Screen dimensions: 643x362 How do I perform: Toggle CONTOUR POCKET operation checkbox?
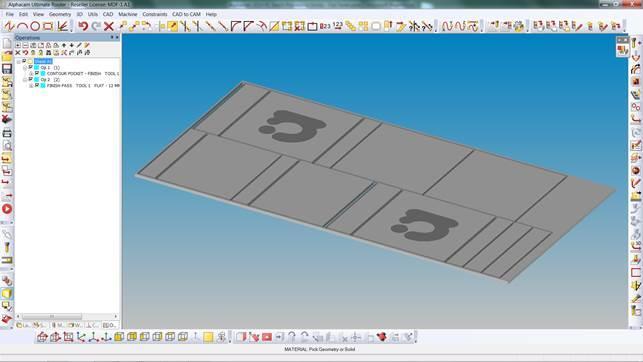[37, 73]
